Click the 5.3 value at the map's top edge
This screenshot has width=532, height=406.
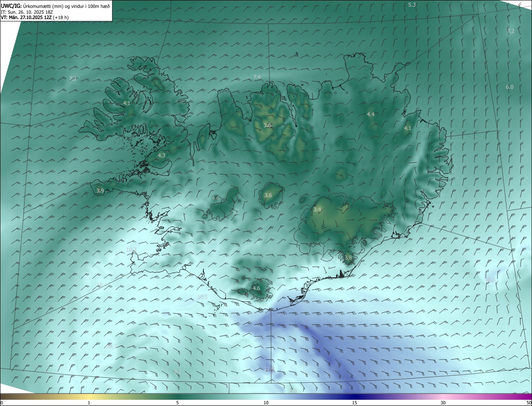pyautogui.click(x=412, y=5)
